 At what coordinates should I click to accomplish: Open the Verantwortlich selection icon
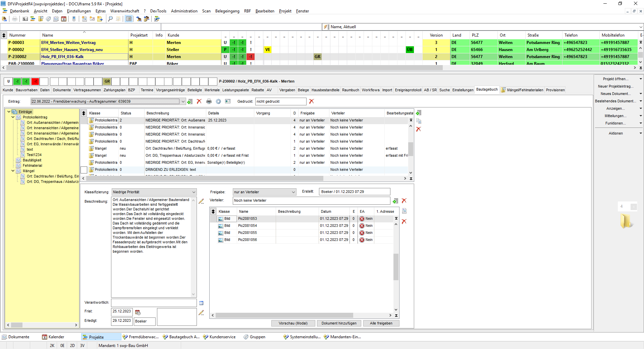[x=201, y=303]
